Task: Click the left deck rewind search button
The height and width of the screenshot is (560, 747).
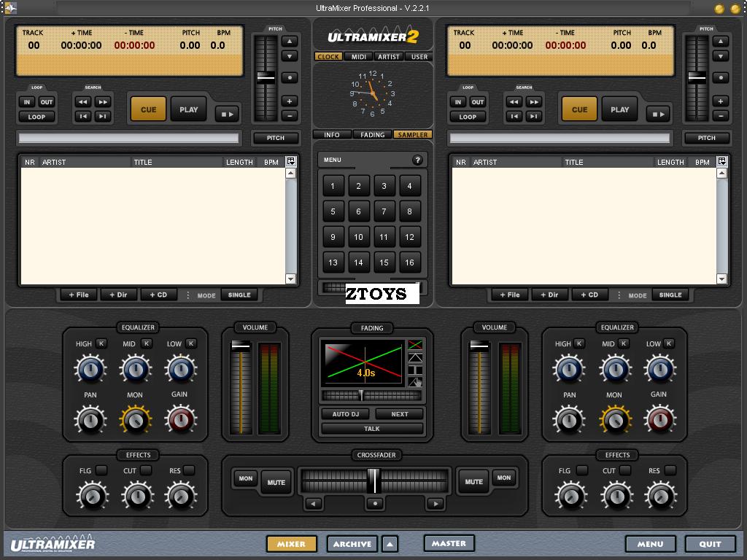Action: tap(83, 102)
